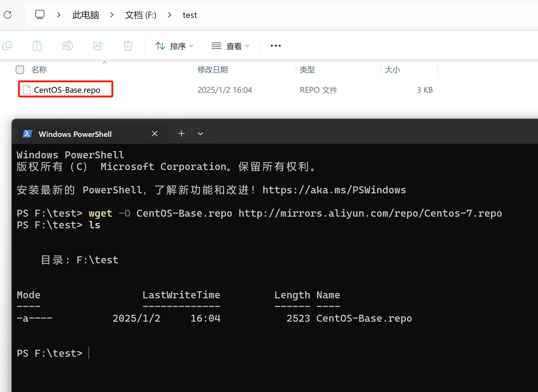
Task: Click the 目录: F:\test line in terminal
Action: tap(80, 260)
